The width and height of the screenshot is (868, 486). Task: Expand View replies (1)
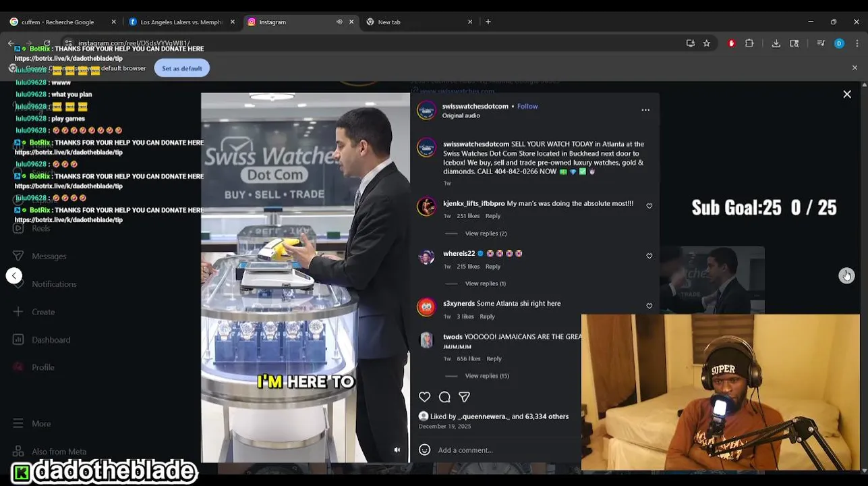(486, 283)
